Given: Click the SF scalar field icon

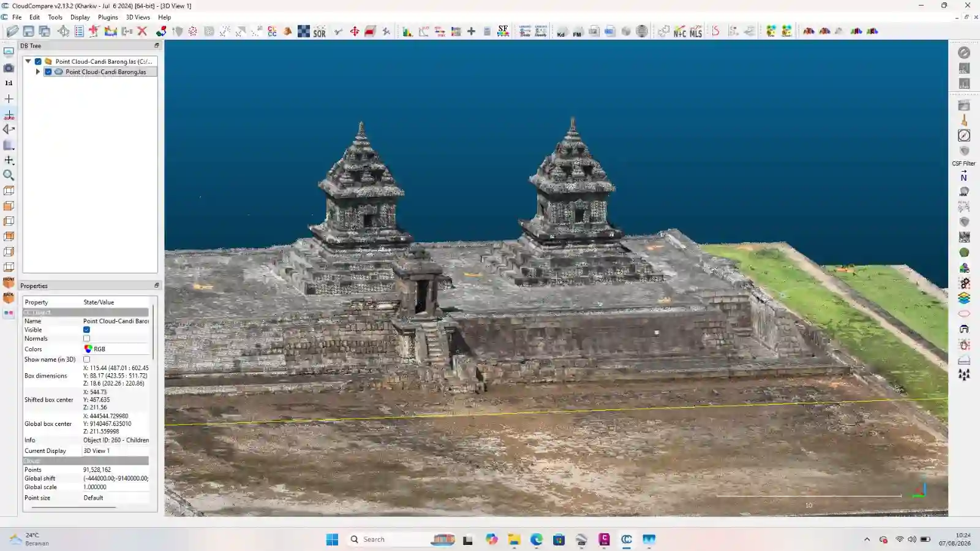Looking at the screenshot, I should pos(503,31).
